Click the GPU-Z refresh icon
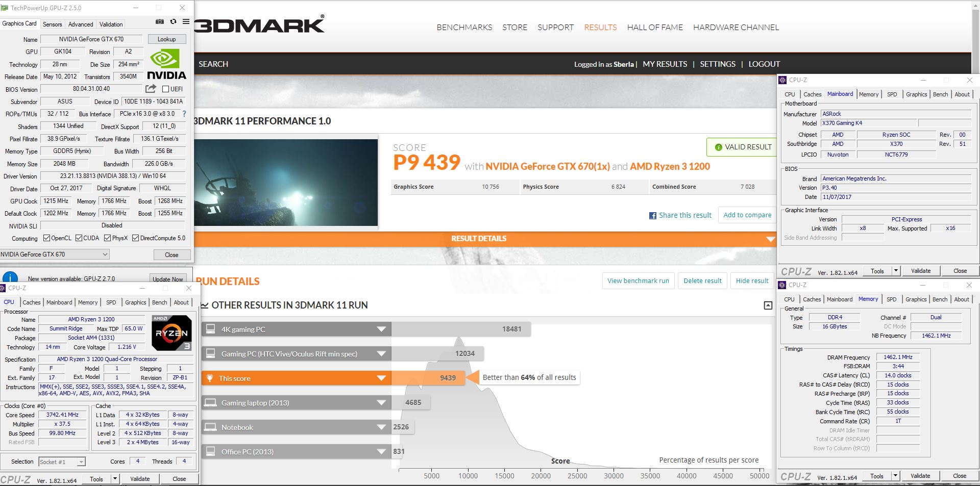Screen dimensions: 980x486 [173, 22]
